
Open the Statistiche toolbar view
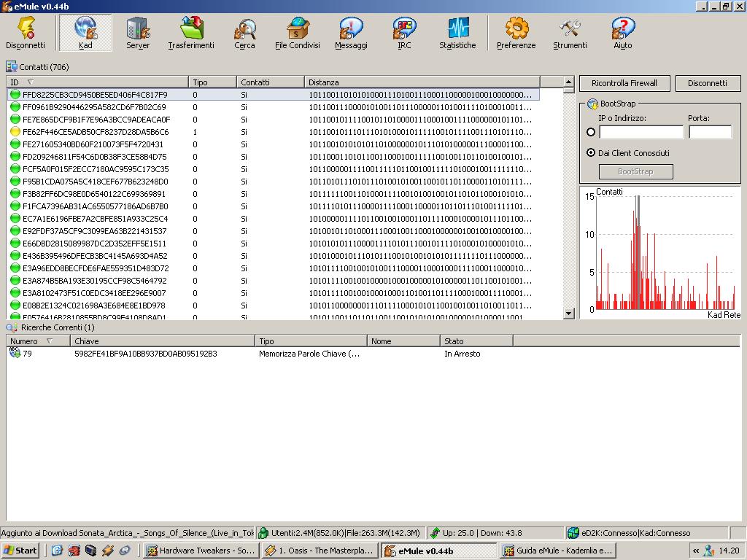click(457, 32)
